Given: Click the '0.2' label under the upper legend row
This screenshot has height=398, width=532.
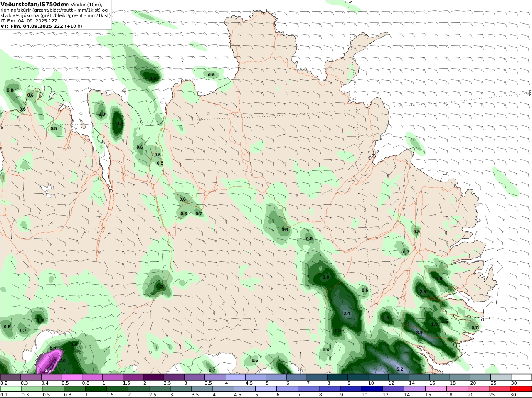Looking at the screenshot, I should point(4,383).
